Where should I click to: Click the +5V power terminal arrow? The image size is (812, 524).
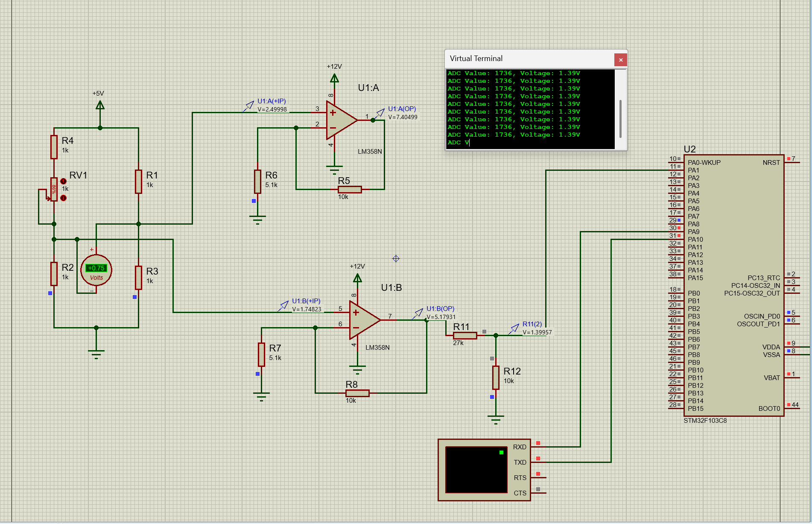click(100, 105)
